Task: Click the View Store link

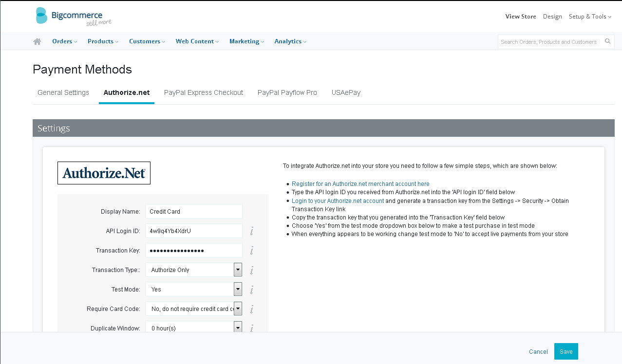Action: pos(521,17)
